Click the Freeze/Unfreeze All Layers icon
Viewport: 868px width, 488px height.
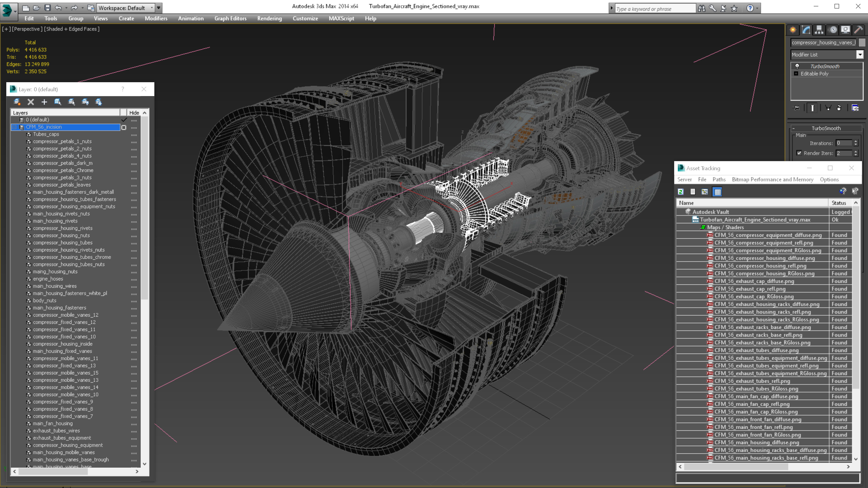[x=99, y=102]
